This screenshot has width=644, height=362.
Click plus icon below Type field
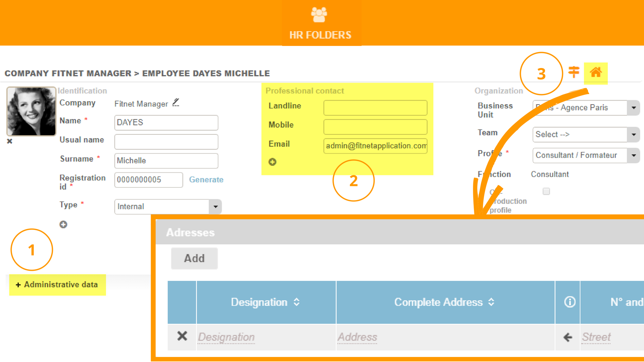click(x=63, y=225)
